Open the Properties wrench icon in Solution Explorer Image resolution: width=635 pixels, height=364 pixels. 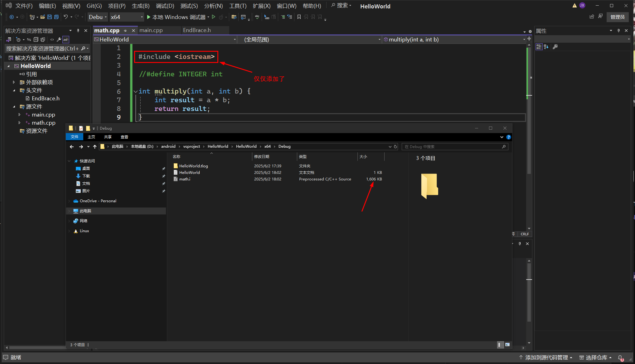tap(59, 40)
